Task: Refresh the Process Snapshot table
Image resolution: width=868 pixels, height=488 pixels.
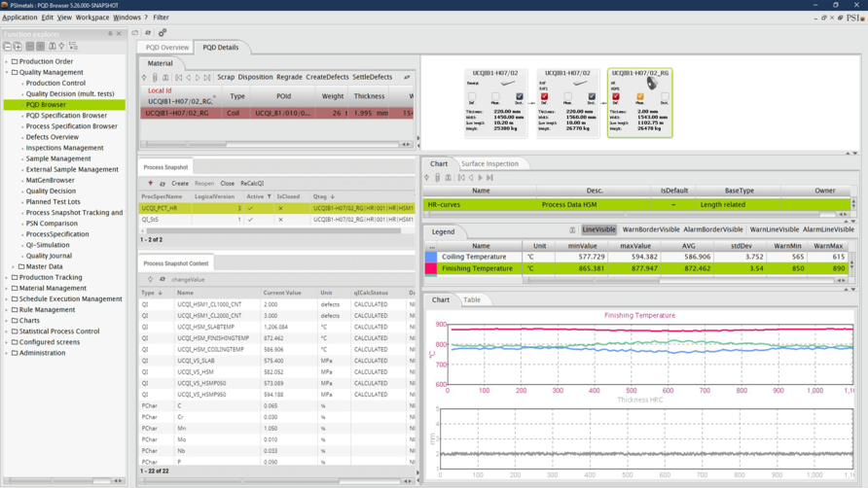Action: pos(163,183)
